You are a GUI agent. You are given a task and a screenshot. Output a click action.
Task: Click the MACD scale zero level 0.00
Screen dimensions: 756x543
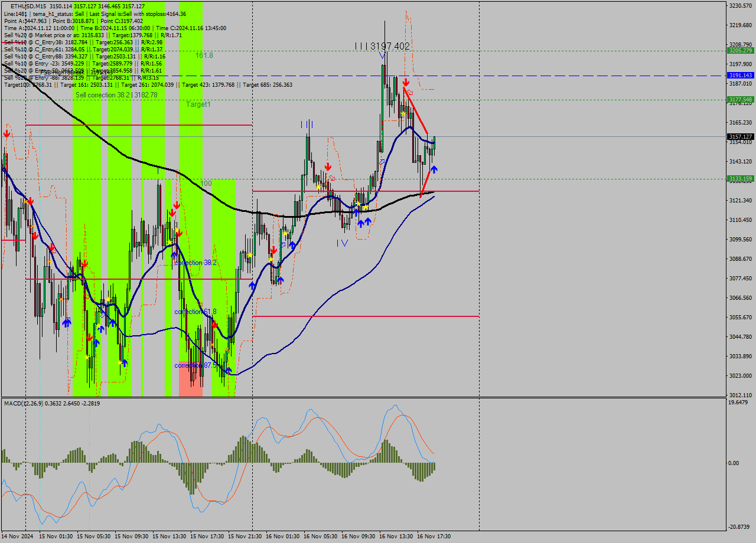735,463
